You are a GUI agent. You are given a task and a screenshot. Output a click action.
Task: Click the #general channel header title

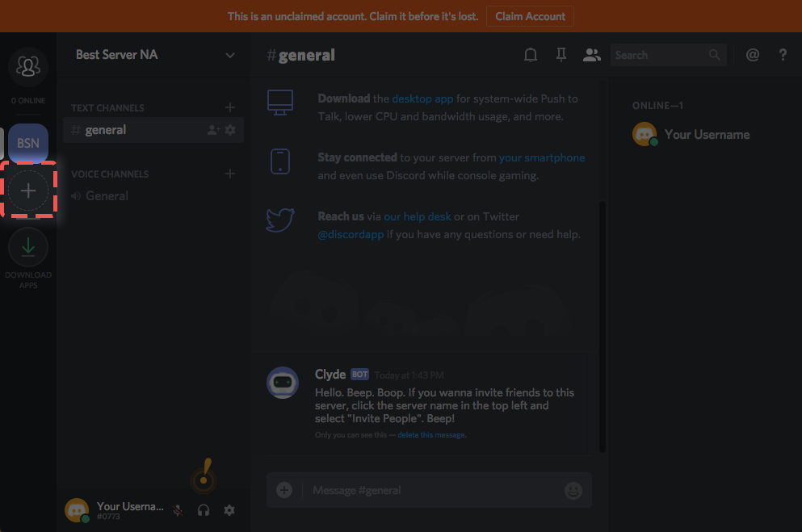(300, 55)
